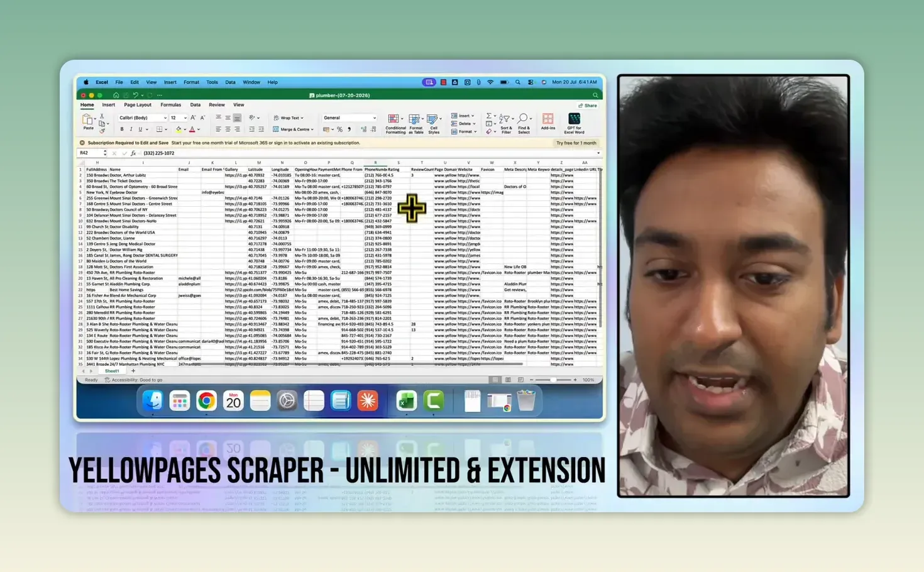Click the Increase Font Size icon

coord(193,118)
